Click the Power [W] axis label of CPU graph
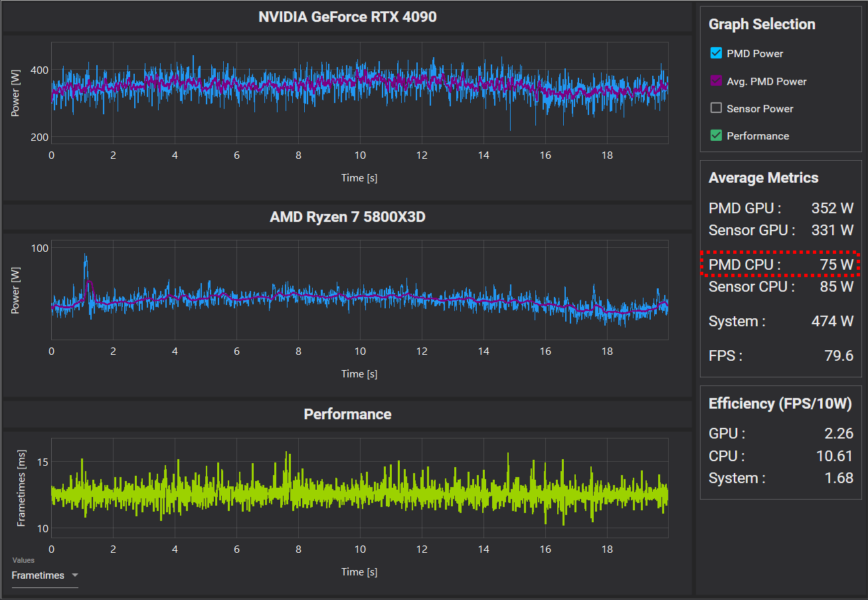 [16, 290]
